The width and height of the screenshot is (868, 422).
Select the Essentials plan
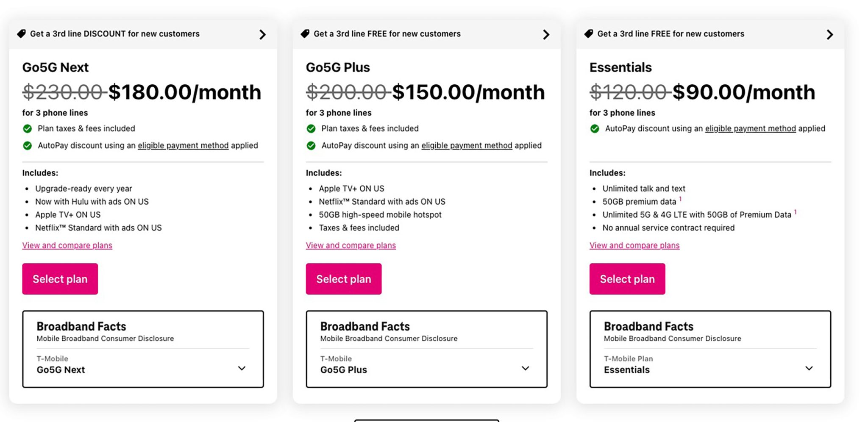coord(627,279)
